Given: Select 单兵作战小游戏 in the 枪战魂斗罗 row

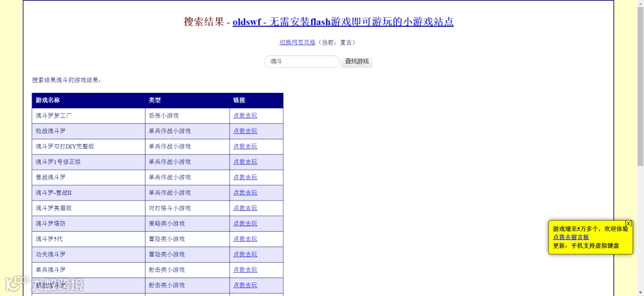Looking at the screenshot, I should 187,131.
